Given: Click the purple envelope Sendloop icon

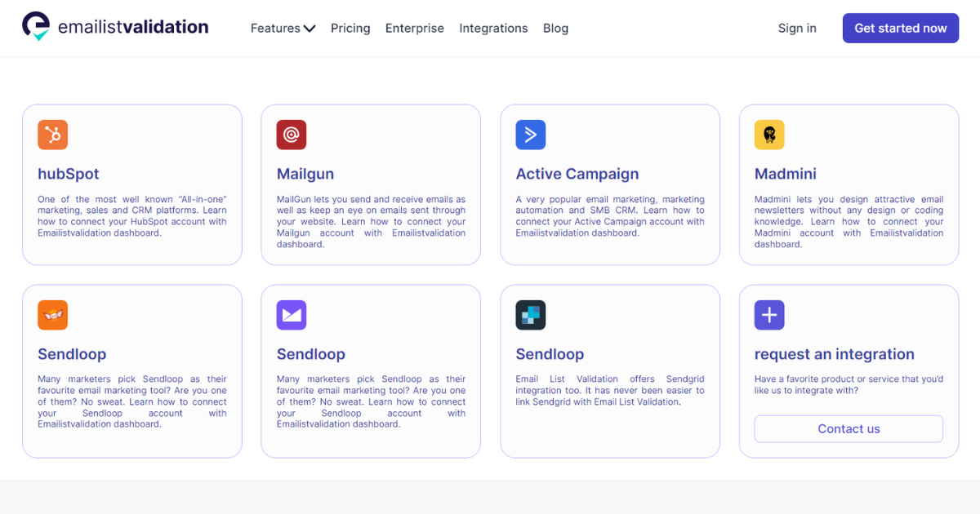Looking at the screenshot, I should (x=292, y=315).
